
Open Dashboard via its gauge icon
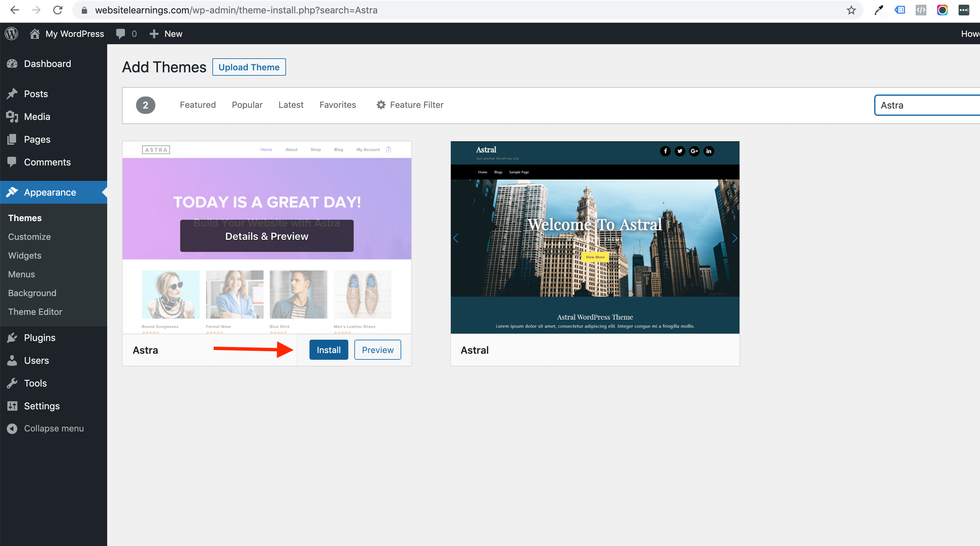tap(12, 64)
